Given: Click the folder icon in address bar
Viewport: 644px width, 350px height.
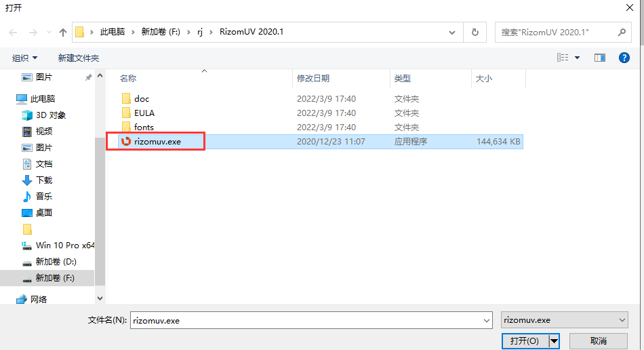Looking at the screenshot, I should [80, 32].
